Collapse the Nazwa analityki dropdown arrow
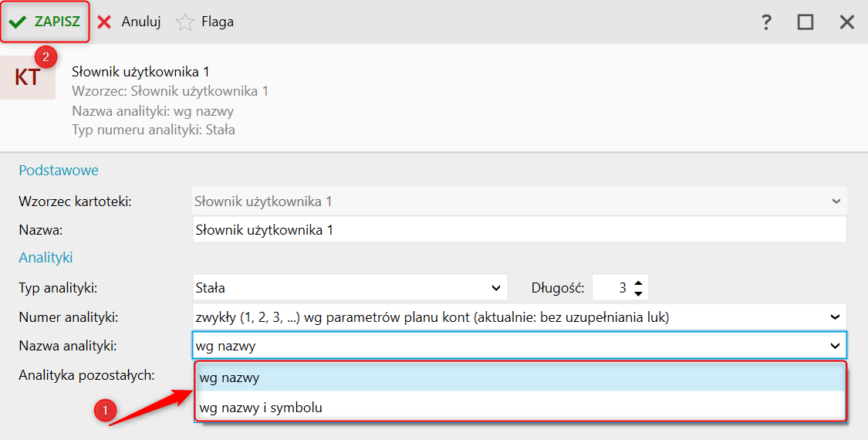 point(835,346)
